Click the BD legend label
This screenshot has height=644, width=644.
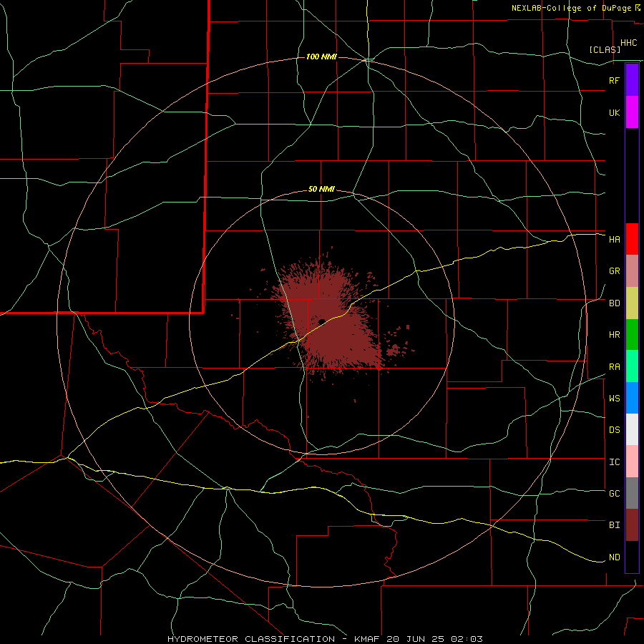click(614, 303)
